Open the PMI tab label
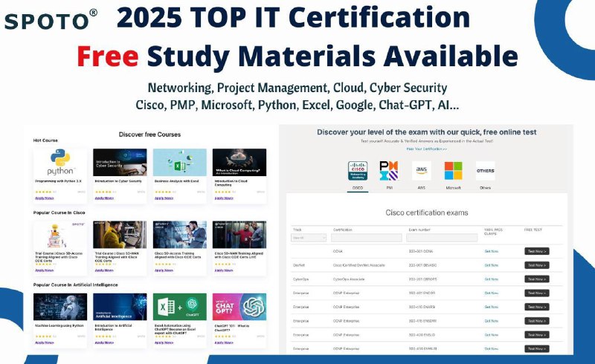Screen dimensions: 595x364 pos(389,188)
